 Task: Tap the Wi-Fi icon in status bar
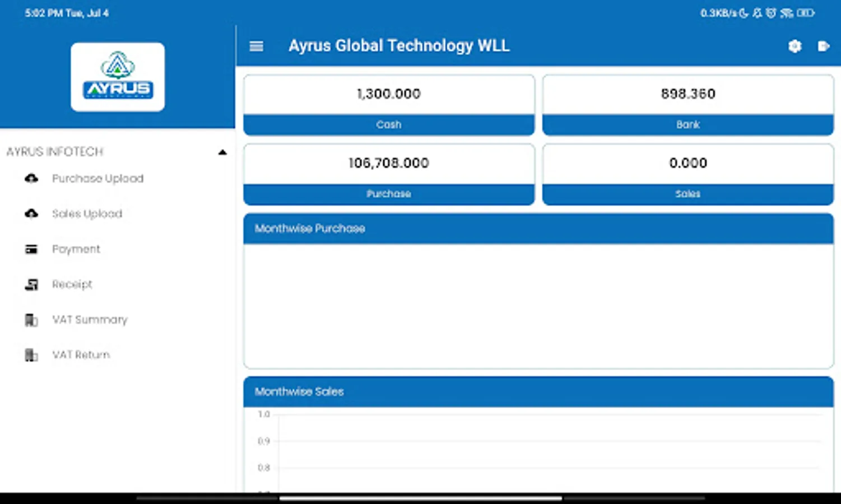[787, 13]
